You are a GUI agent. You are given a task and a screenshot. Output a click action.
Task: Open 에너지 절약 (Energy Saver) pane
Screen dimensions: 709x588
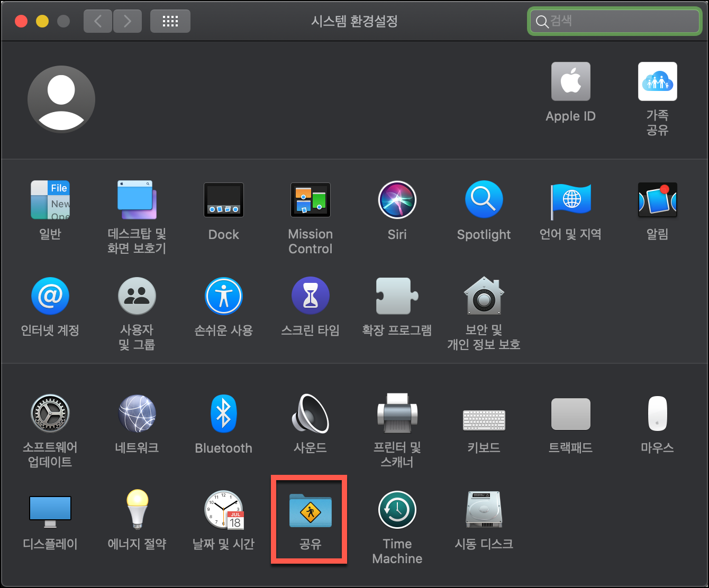[137, 509]
